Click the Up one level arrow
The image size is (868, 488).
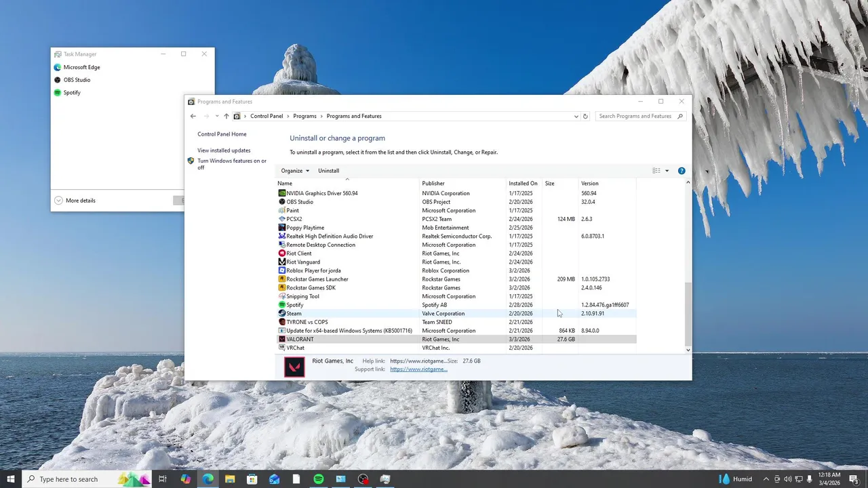click(226, 116)
